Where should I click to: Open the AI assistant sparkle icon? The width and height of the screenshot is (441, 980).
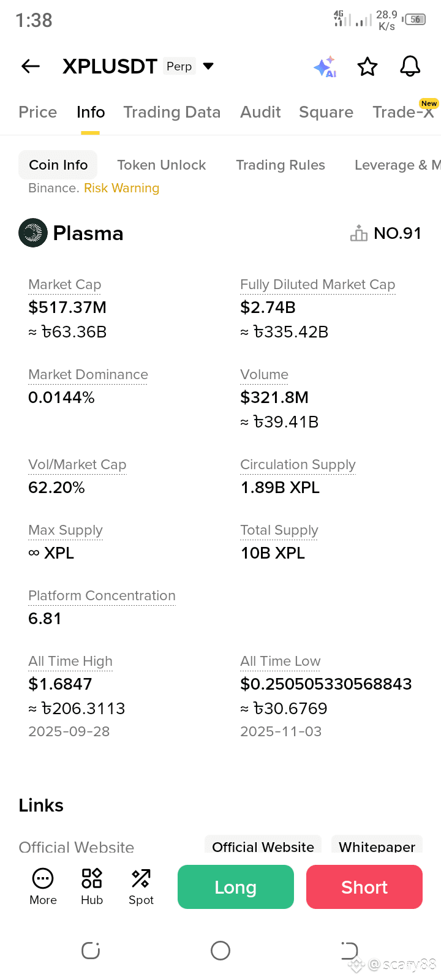325,66
